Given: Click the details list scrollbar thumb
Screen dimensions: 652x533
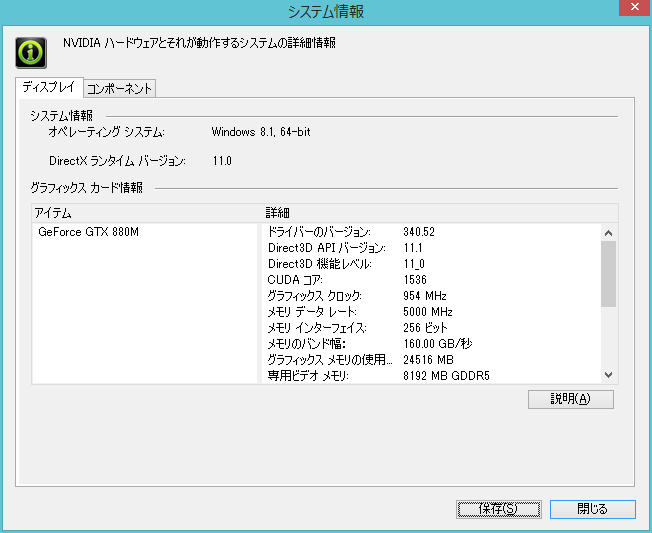Looking at the screenshot, I should click(x=608, y=274).
